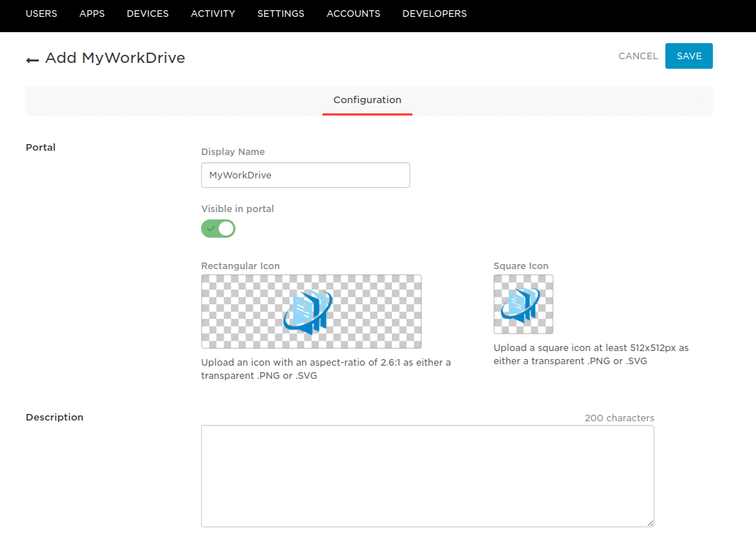The image size is (756, 539).
Task: Click the square MyWorkDrive icon preview
Action: point(523,304)
